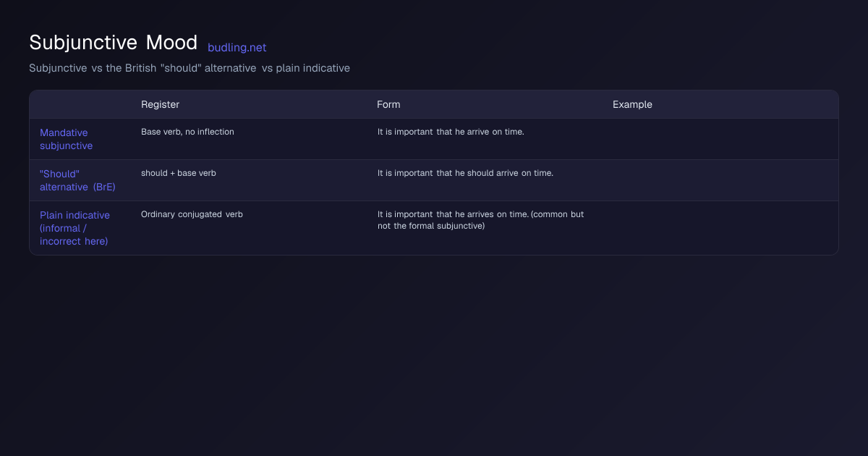Select the Register column header
The height and width of the screenshot is (456, 868).
click(160, 104)
